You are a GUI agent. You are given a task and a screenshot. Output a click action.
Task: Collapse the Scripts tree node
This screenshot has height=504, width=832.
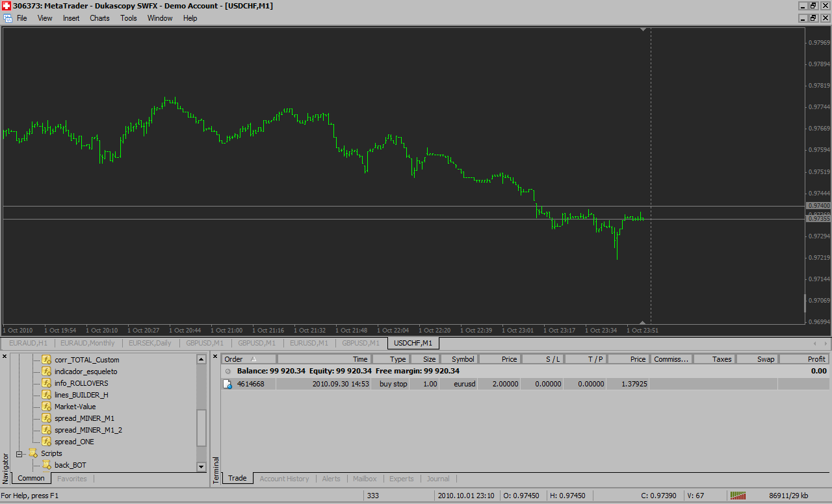tap(19, 453)
